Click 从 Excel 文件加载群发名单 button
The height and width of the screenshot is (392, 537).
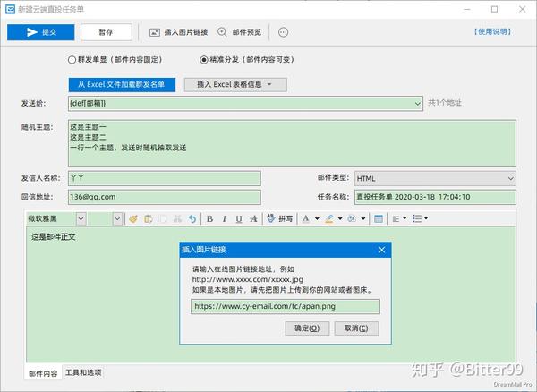pos(122,84)
